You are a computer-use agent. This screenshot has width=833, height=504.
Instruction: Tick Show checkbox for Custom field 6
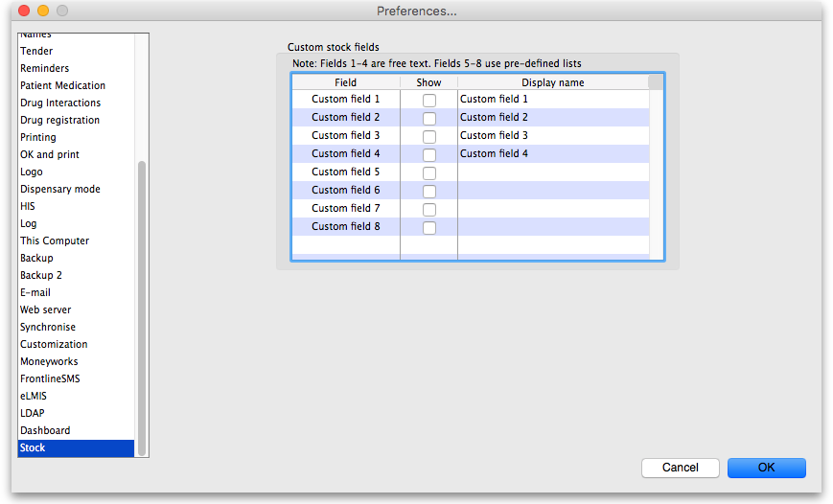tap(429, 191)
